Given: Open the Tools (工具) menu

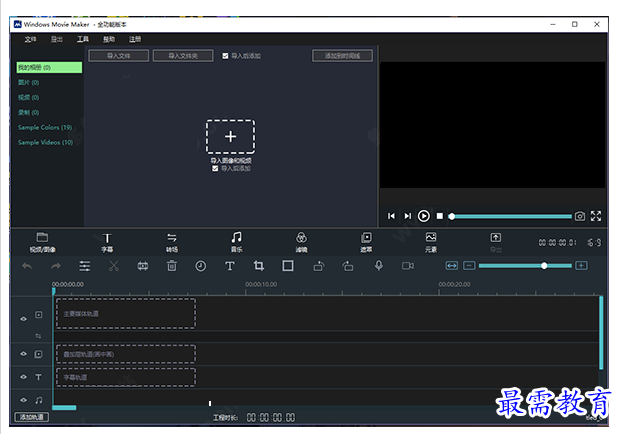Looking at the screenshot, I should point(83,39).
